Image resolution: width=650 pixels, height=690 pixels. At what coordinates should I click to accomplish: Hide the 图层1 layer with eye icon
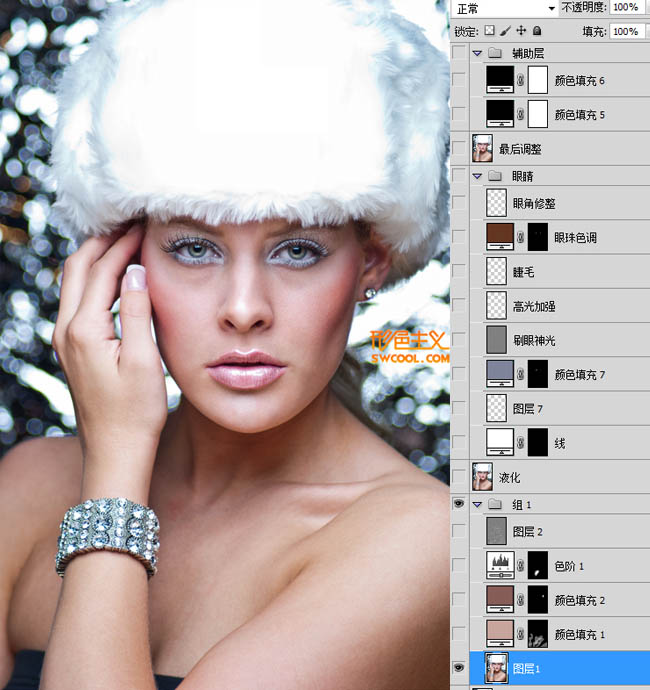coord(459,668)
